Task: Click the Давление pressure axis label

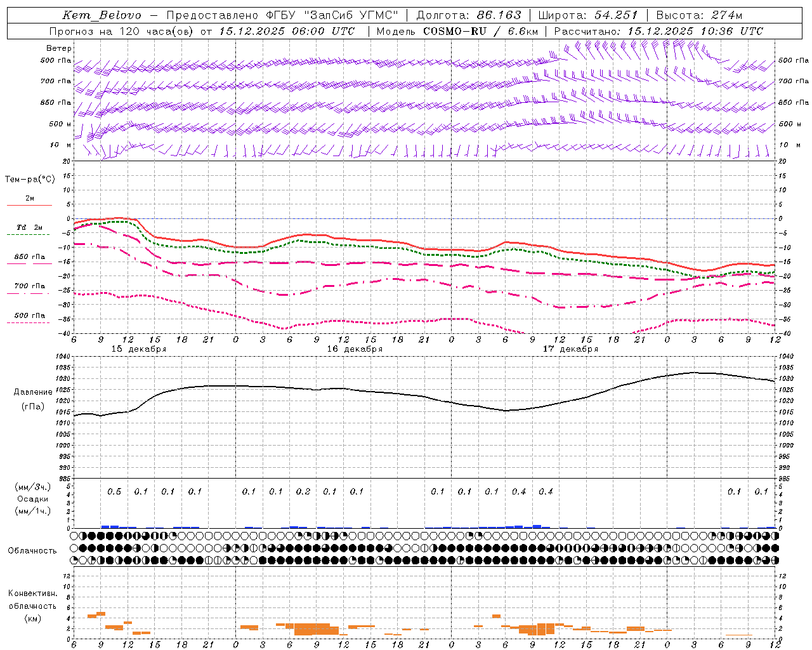Action: (x=33, y=392)
